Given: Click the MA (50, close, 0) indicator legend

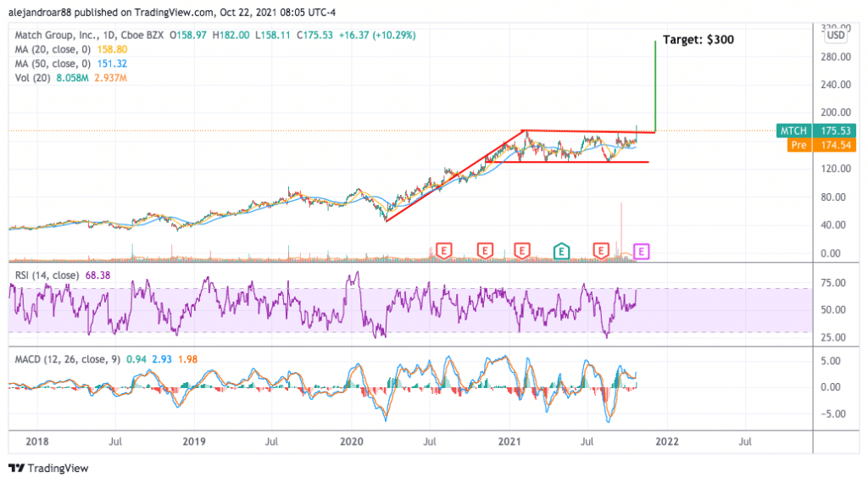Looking at the screenshot, I should point(53,64).
